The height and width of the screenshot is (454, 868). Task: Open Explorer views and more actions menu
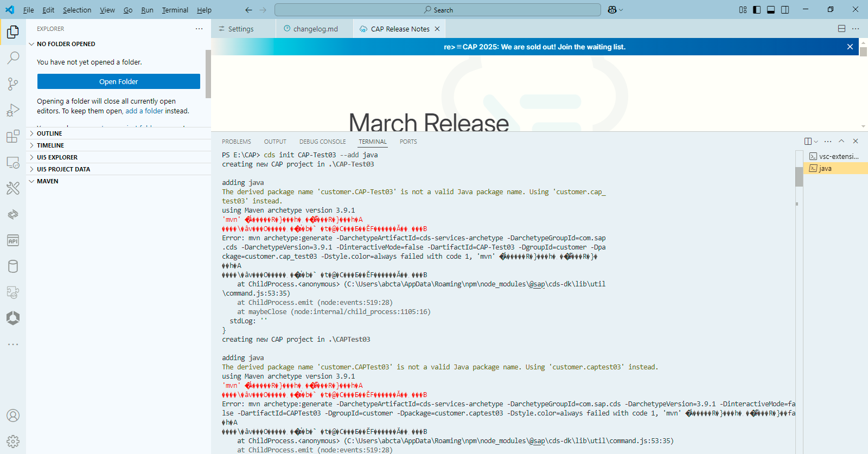pos(199,29)
